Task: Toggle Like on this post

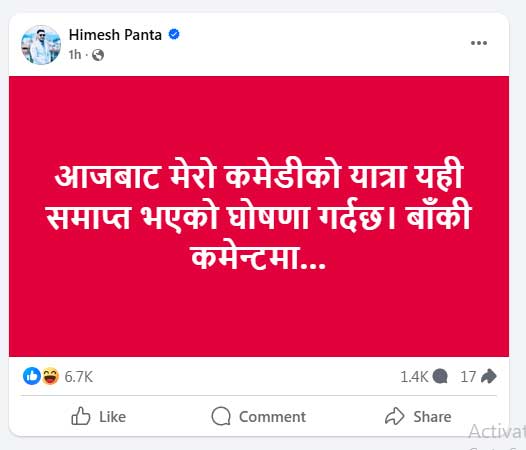Action: (99, 416)
